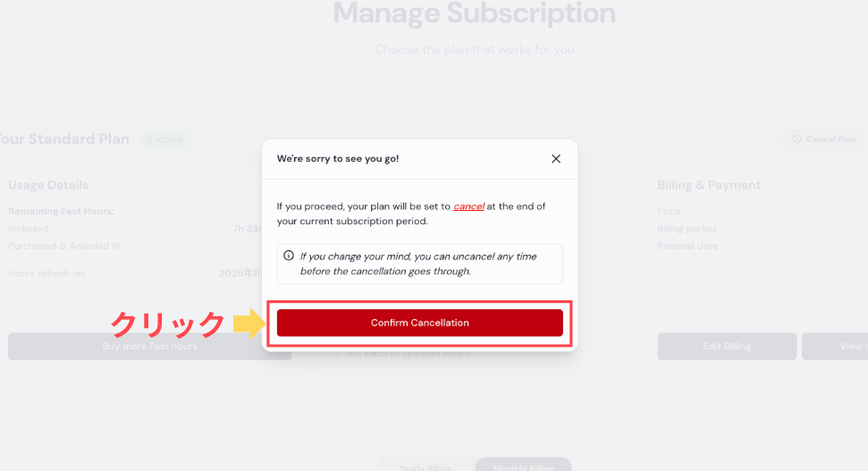Click the yellow arrow pointing at Confirm Cancellation
This screenshot has height=471, width=868.
(249, 324)
